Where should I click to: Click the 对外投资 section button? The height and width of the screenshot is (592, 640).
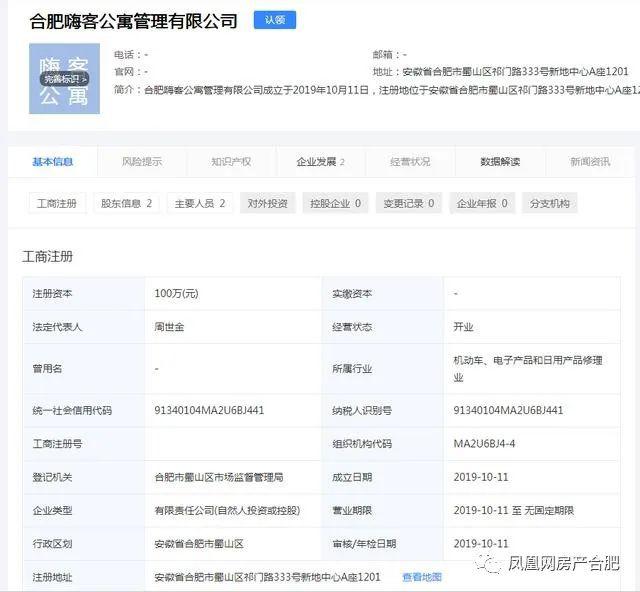[x=268, y=203]
